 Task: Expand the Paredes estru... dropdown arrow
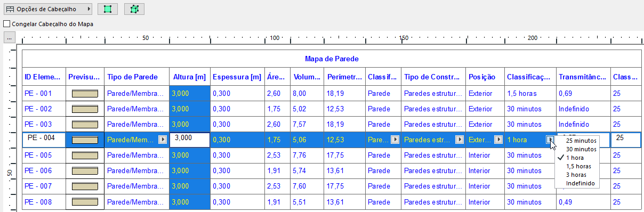tap(459, 140)
